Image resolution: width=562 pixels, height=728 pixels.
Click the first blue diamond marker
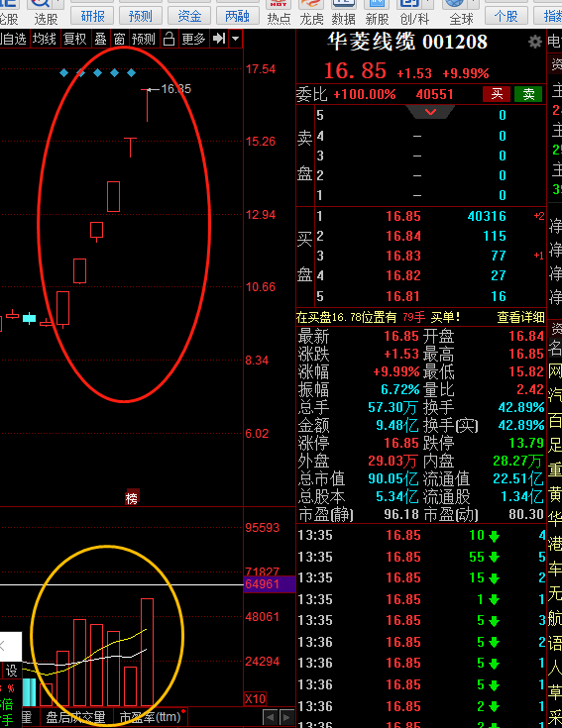click(64, 72)
